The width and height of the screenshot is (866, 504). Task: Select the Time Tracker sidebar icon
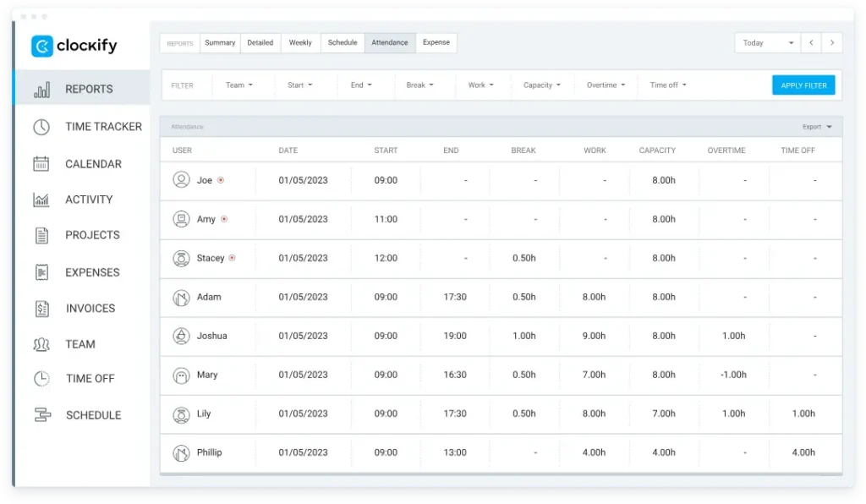(41, 126)
